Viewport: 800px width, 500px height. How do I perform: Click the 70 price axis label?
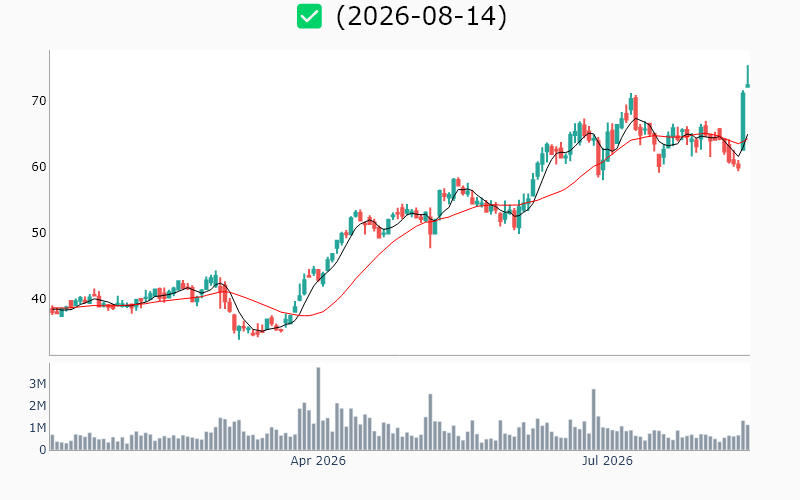coord(39,101)
